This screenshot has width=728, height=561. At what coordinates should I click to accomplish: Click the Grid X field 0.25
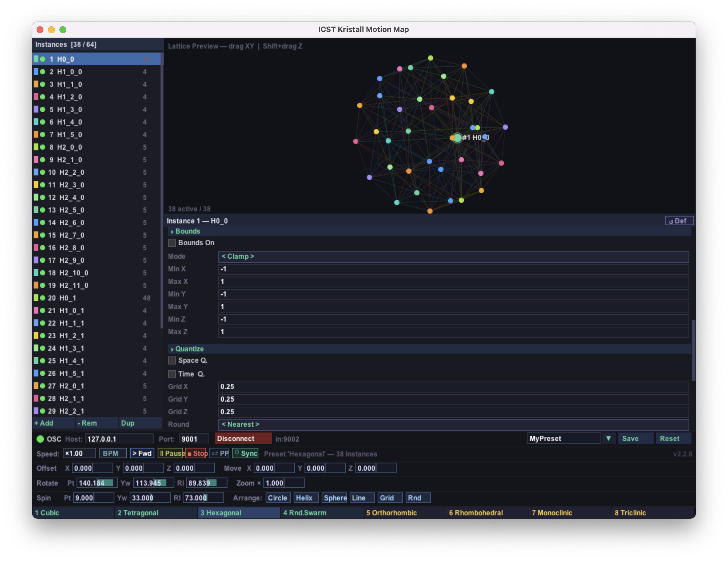pos(453,387)
